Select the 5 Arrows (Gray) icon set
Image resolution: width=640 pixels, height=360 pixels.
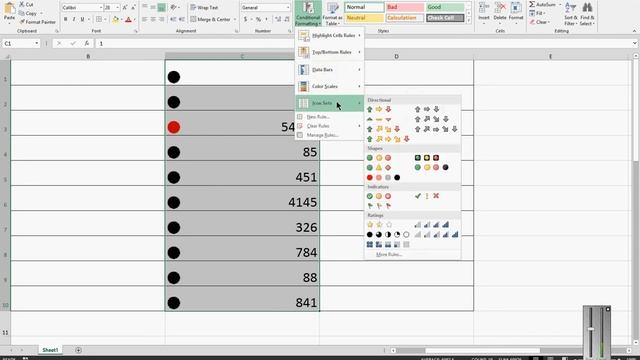coord(436,129)
